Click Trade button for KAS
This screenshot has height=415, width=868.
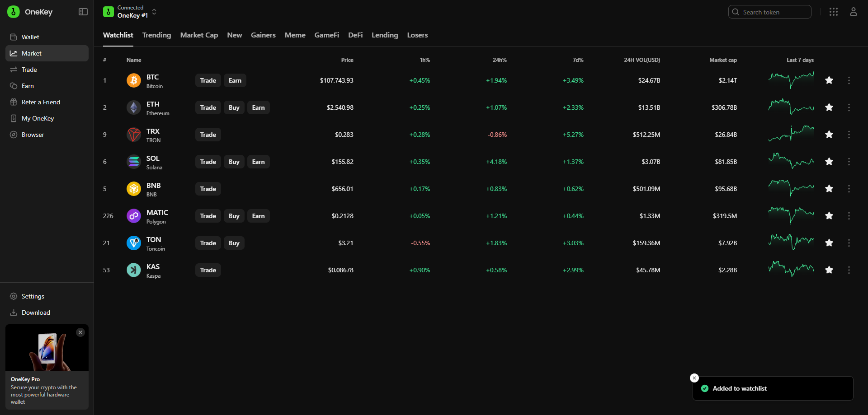[x=208, y=270]
